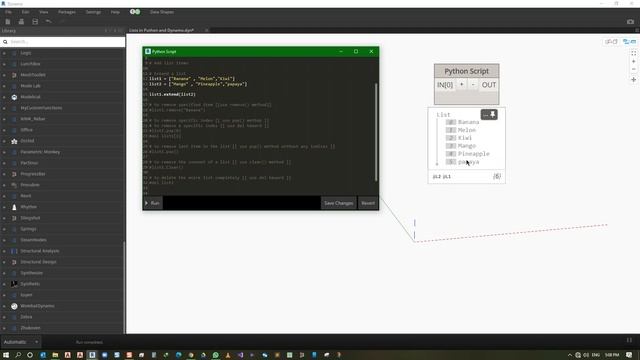Click the New file toolbar icon

[x=8, y=21]
